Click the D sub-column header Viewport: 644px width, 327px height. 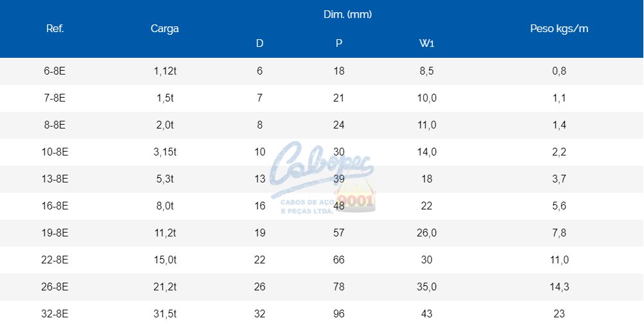click(259, 44)
